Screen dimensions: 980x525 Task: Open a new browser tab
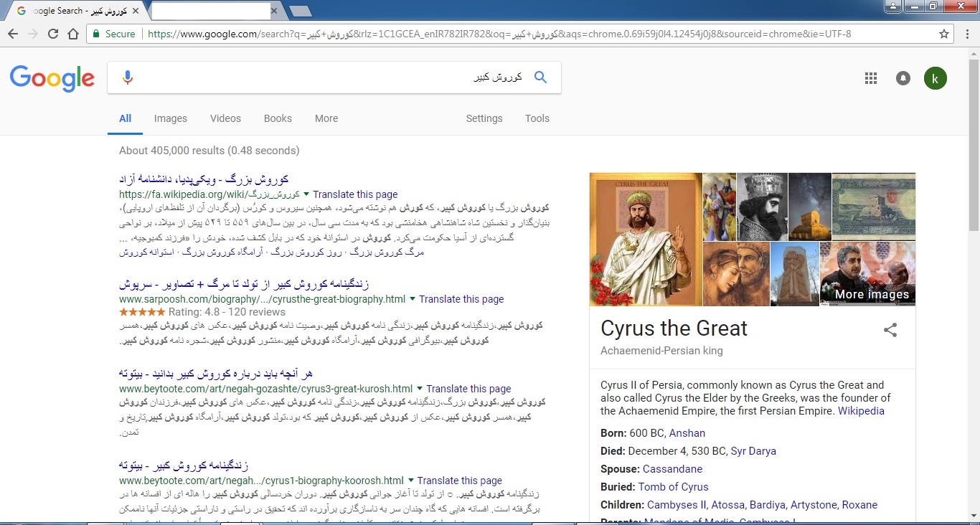[x=300, y=11]
